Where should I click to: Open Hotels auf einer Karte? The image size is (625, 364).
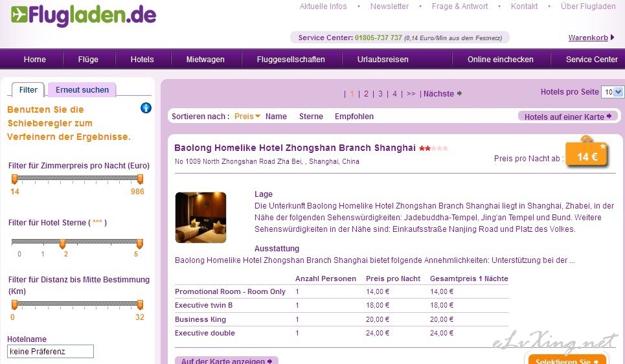point(567,117)
